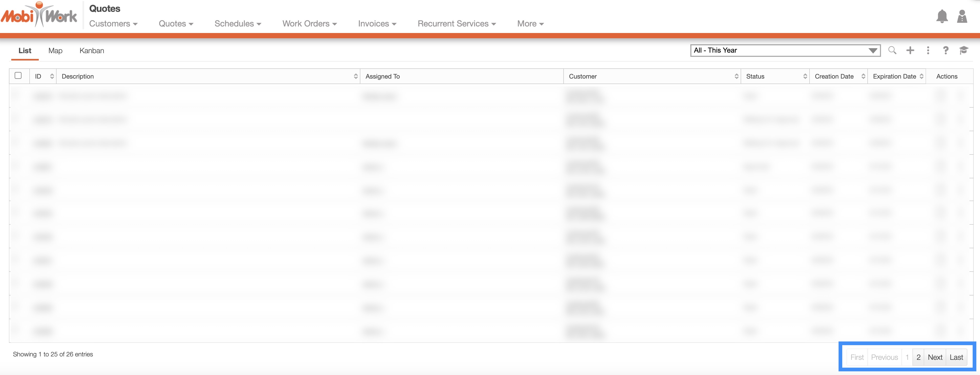Click the plus icon to add quote
The height and width of the screenshot is (375, 980).
(910, 50)
